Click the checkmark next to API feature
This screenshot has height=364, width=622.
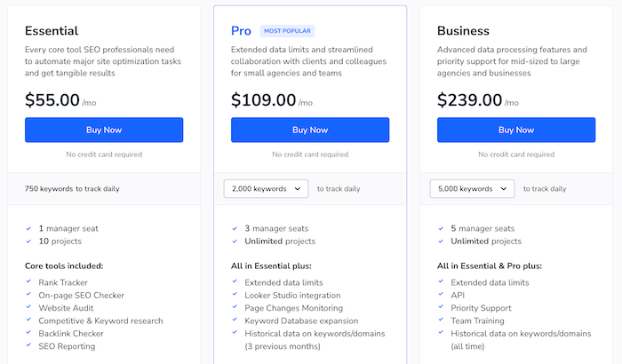tap(442, 295)
